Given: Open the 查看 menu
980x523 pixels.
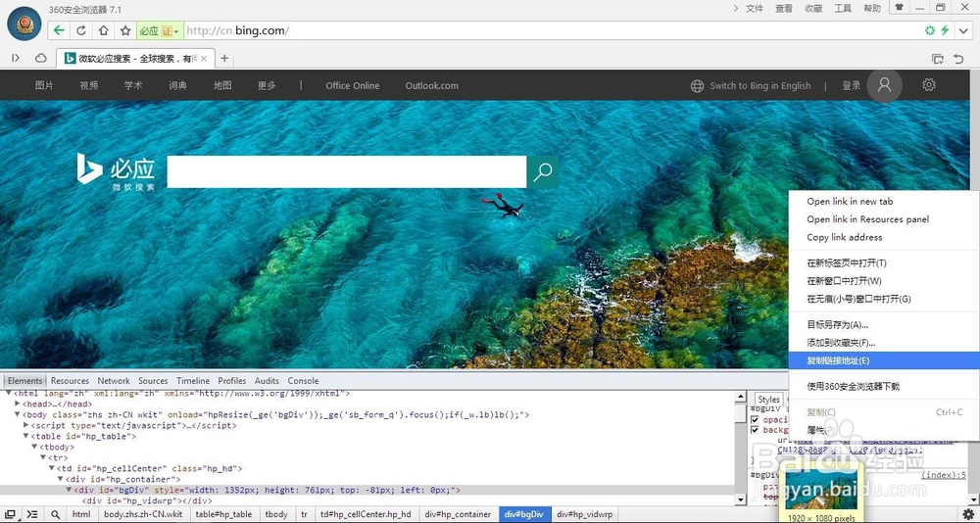Looking at the screenshot, I should pos(784,8).
